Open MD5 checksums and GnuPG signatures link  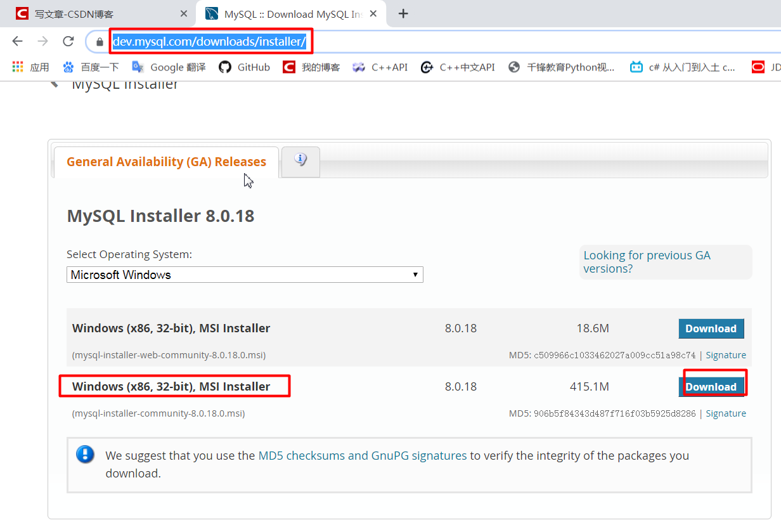pos(363,455)
